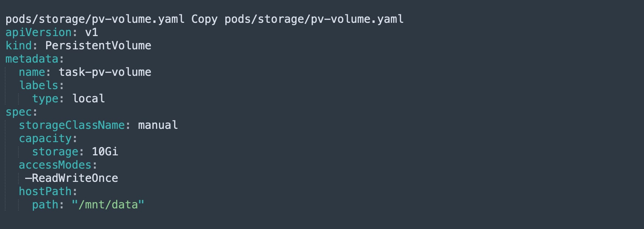644x229 pixels.
Task: Click the apiVersion key
Action: (x=38, y=32)
